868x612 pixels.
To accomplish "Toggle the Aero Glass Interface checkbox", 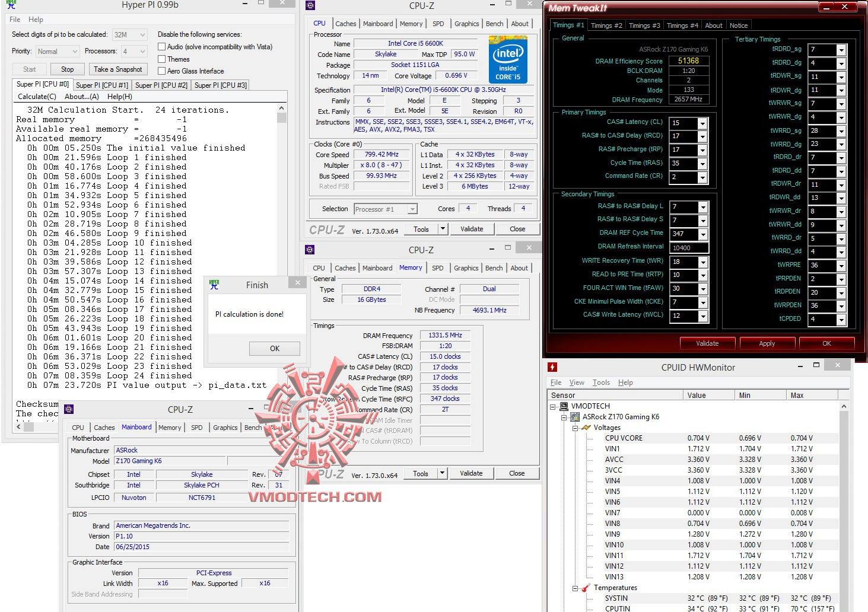I will [161, 71].
